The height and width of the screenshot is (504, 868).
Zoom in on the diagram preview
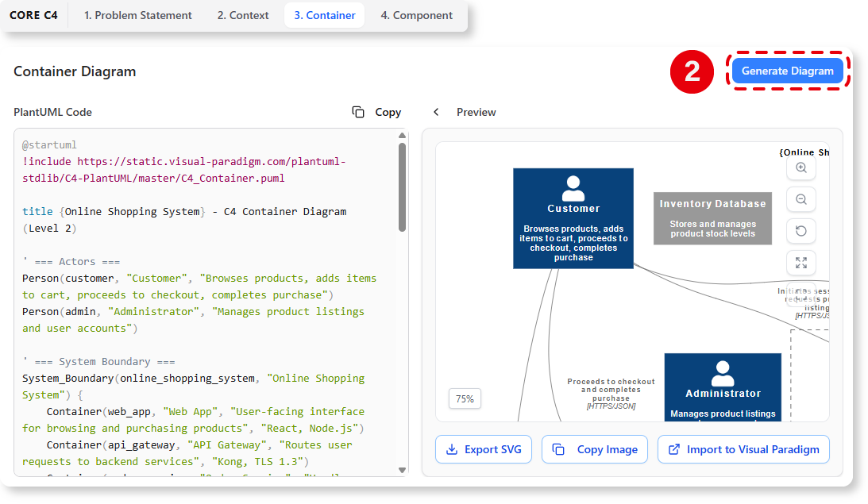[x=801, y=167]
